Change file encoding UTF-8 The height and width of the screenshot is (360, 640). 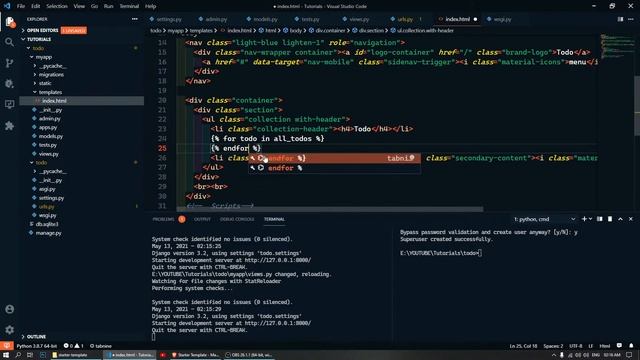[576, 346]
